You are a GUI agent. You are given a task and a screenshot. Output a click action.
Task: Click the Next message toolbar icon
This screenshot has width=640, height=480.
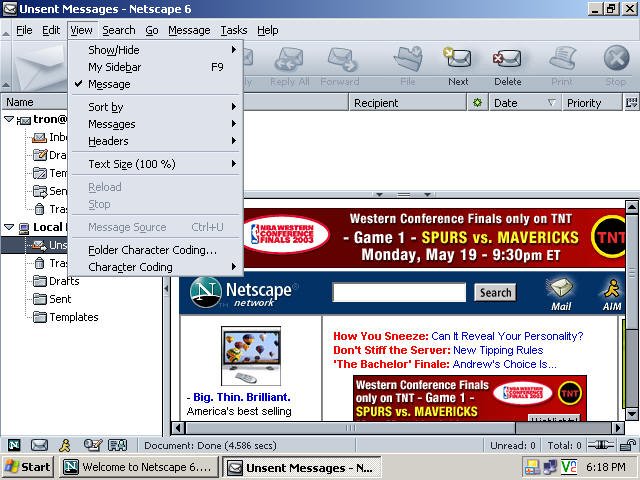click(458, 58)
